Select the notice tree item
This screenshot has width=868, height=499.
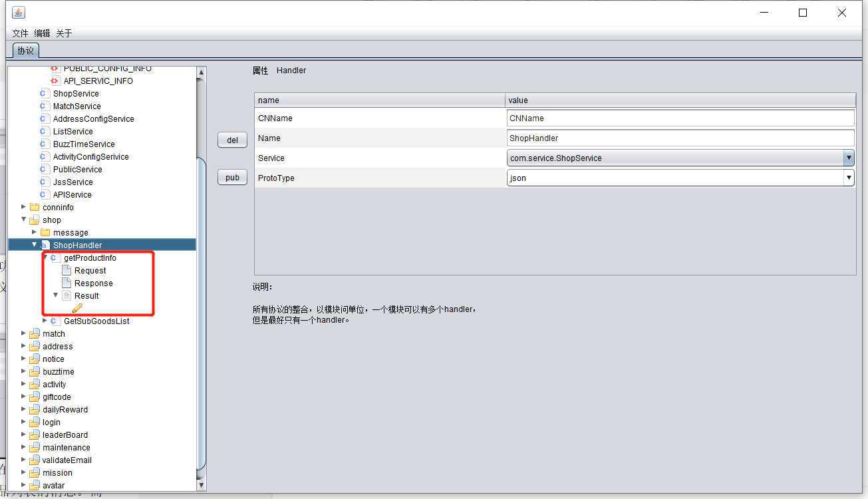(53, 359)
